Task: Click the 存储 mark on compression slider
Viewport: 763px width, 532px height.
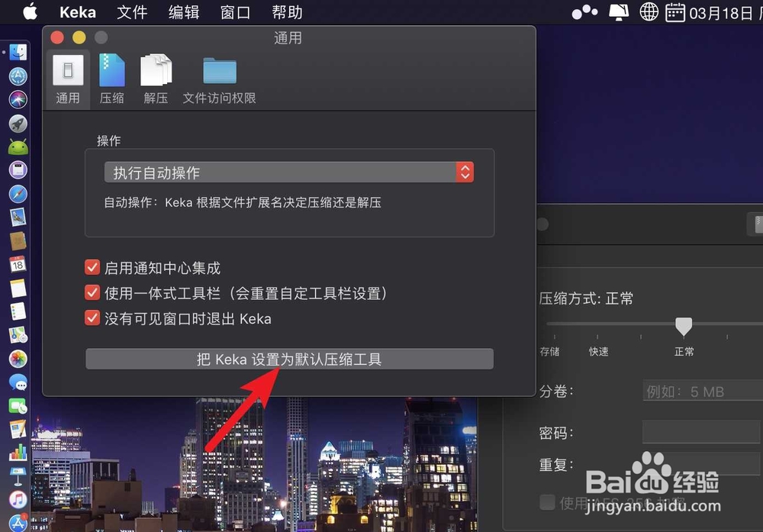Action: [550, 351]
